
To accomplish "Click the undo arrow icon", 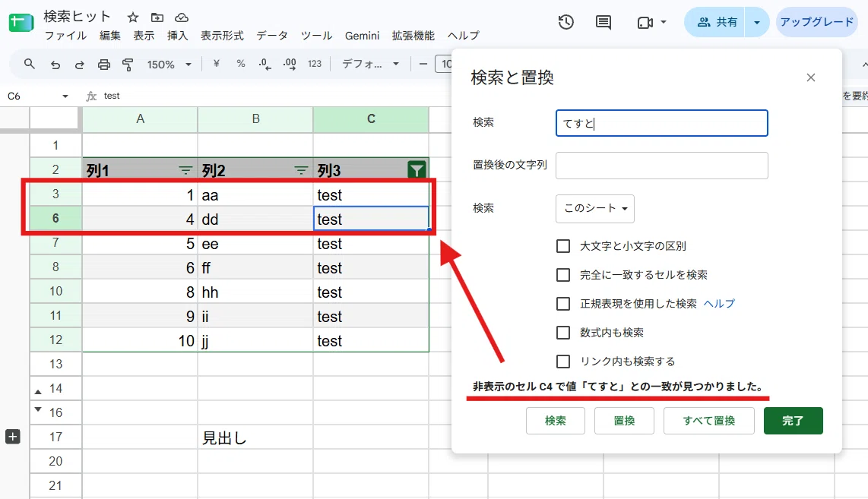I will (x=55, y=65).
